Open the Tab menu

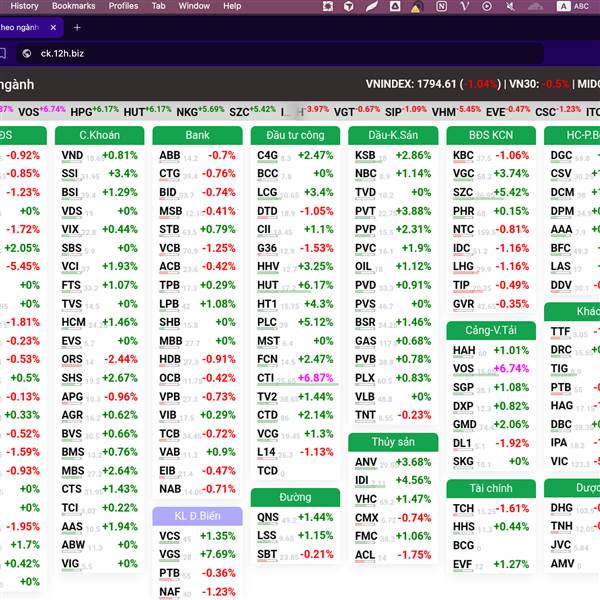[158, 6]
